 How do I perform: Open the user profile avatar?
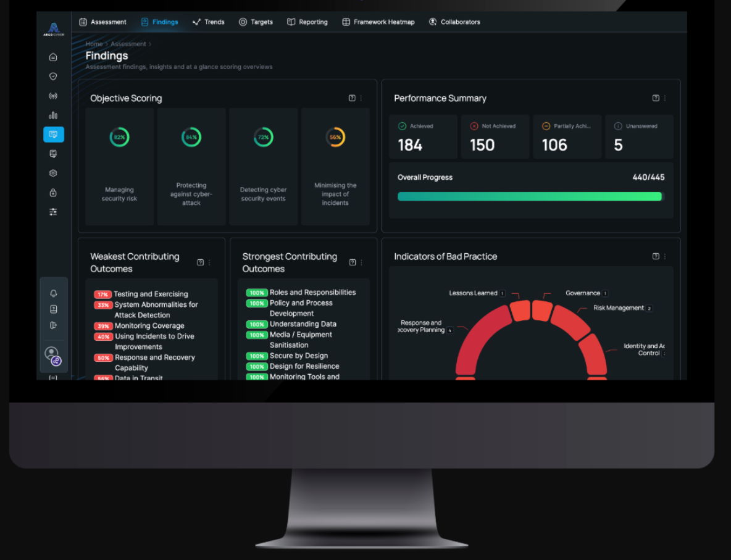click(52, 354)
